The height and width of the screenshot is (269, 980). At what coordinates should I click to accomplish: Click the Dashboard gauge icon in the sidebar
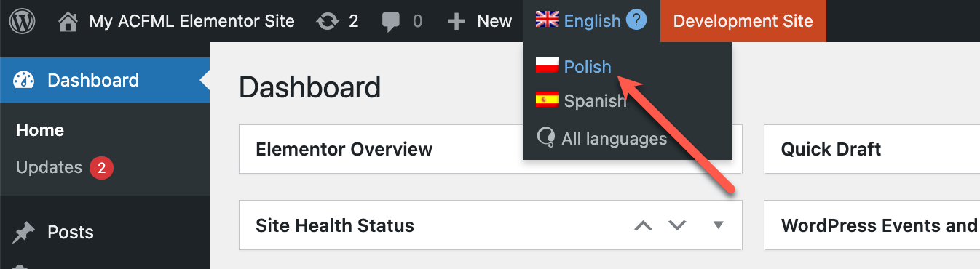[24, 80]
